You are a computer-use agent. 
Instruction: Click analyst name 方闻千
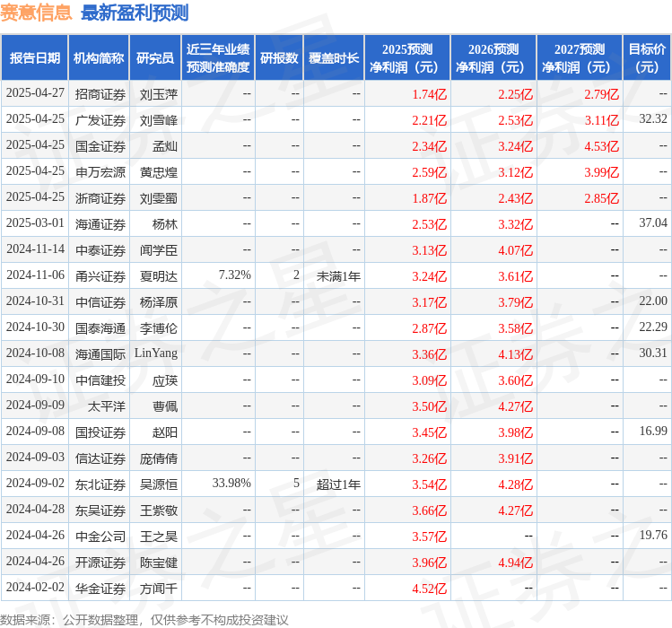point(159,589)
